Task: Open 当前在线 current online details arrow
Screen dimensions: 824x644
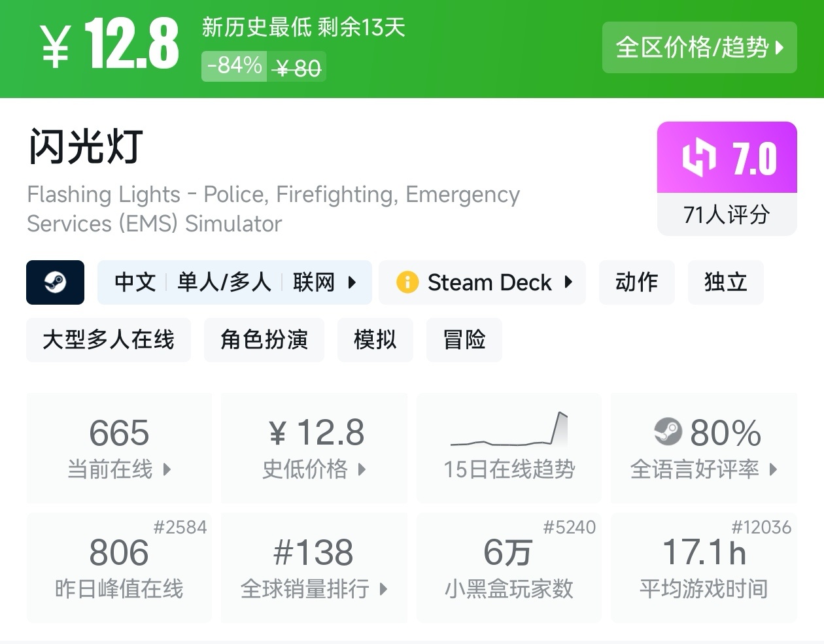Action: pos(167,469)
